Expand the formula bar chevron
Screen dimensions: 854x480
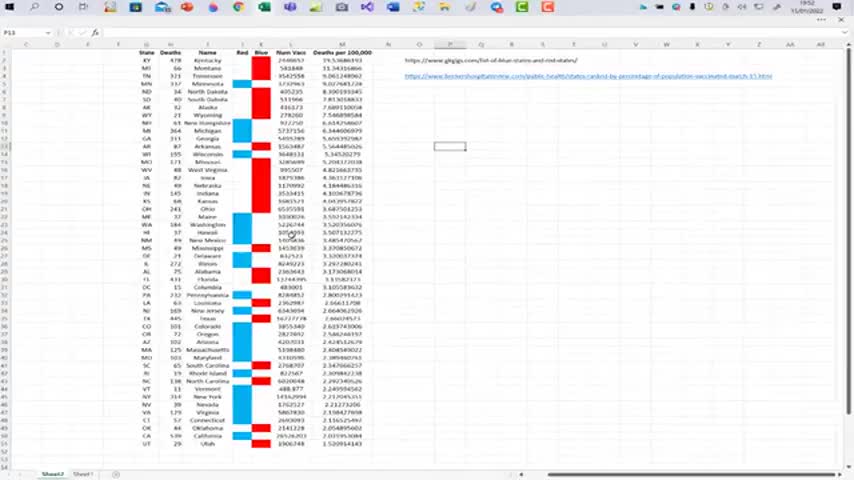pos(845,33)
